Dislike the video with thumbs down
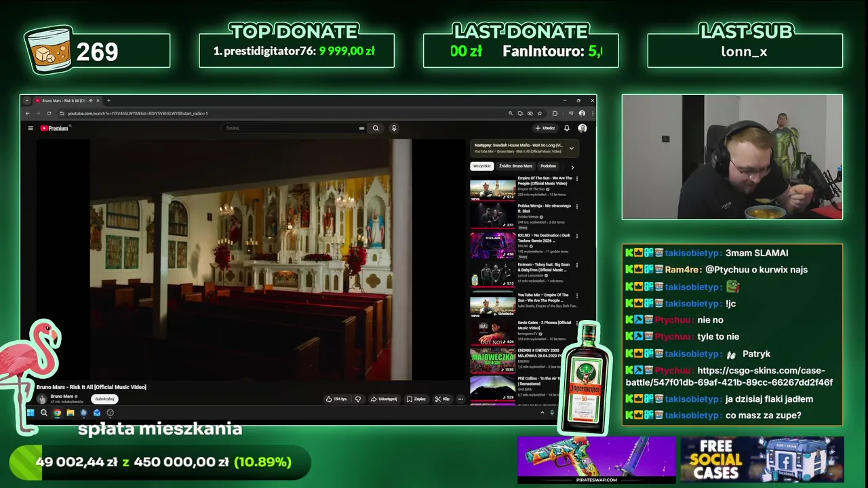Viewport: 868px width, 488px height. (358, 399)
